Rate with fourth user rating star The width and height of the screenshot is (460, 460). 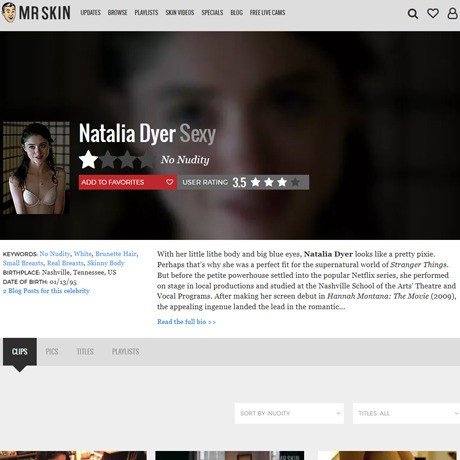click(x=295, y=182)
